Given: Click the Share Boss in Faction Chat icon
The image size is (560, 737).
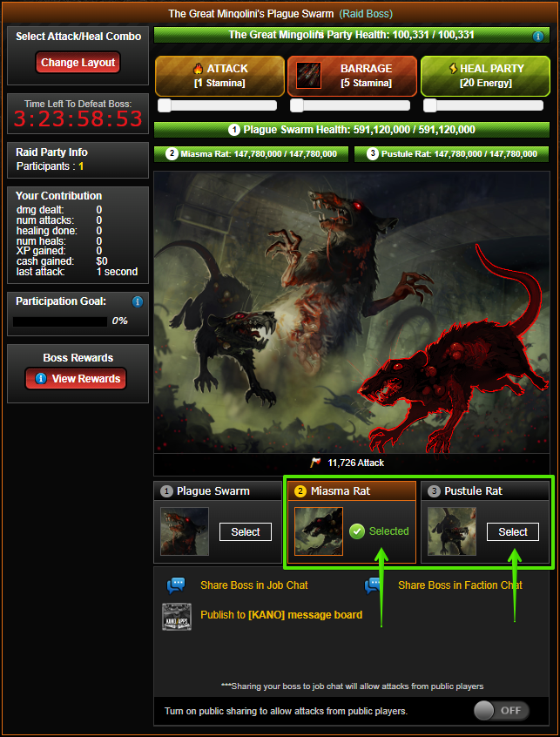Looking at the screenshot, I should coord(373,585).
